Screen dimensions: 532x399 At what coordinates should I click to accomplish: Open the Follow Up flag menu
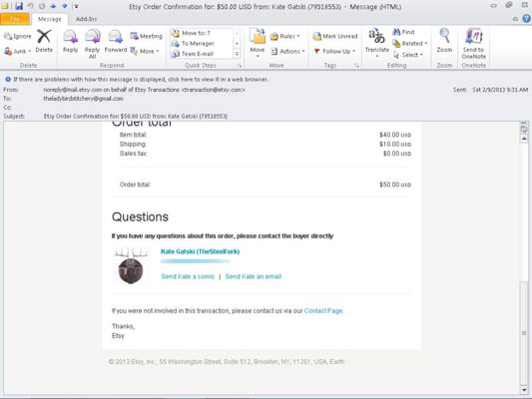334,51
